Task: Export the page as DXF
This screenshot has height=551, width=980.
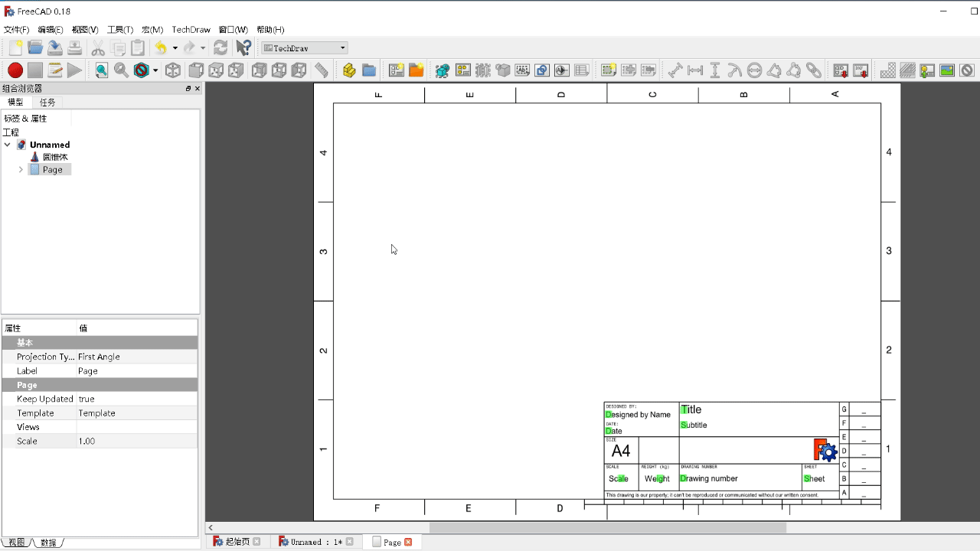Action: pos(861,70)
